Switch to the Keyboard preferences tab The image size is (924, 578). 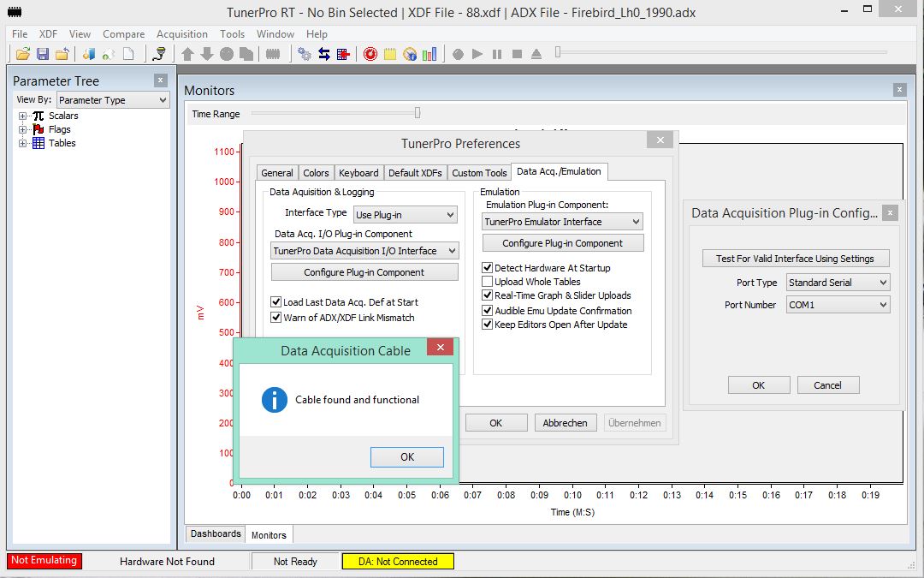(358, 173)
